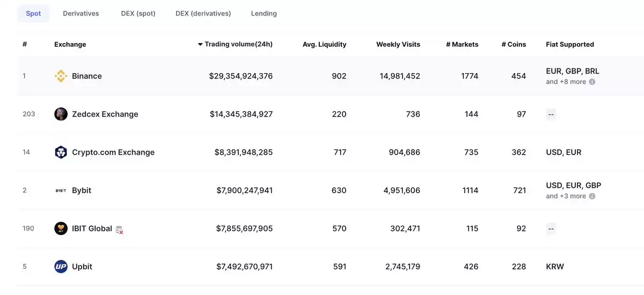644x295 pixels.
Task: Click Upbit markets count 426
Action: click(471, 267)
